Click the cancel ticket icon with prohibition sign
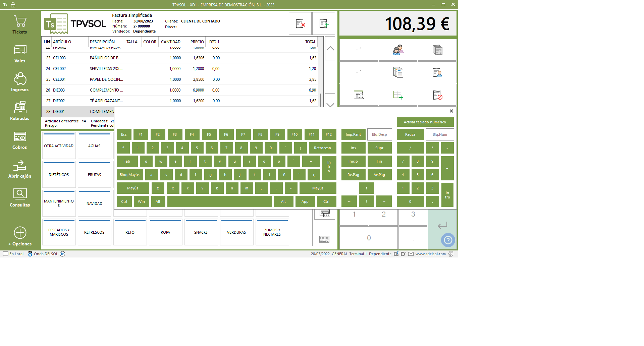 click(x=437, y=95)
